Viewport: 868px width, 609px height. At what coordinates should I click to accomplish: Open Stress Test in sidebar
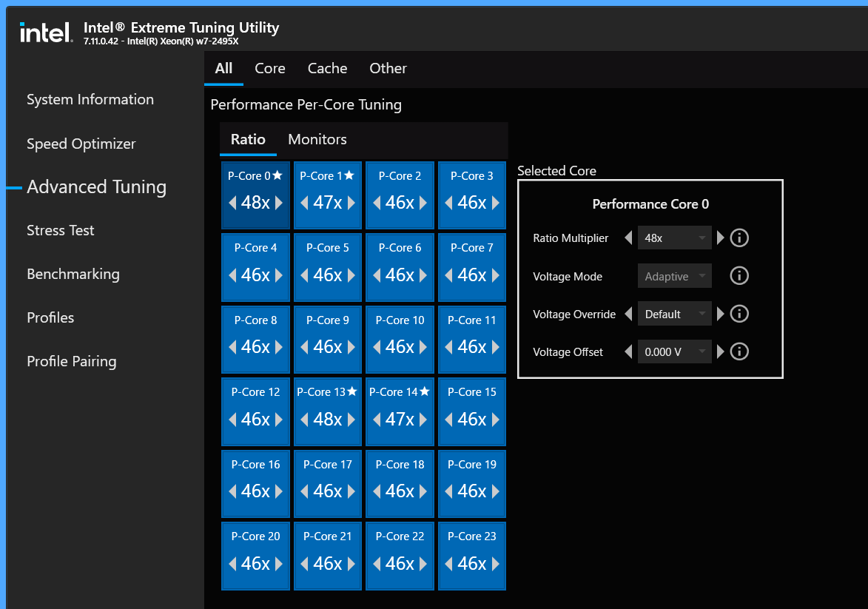tap(61, 230)
